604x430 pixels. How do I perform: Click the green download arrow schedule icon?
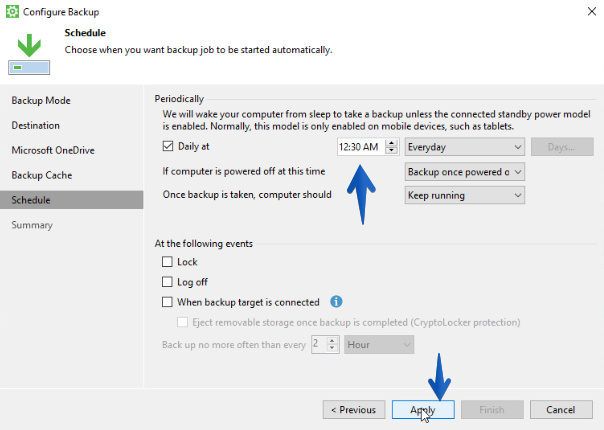click(x=29, y=54)
